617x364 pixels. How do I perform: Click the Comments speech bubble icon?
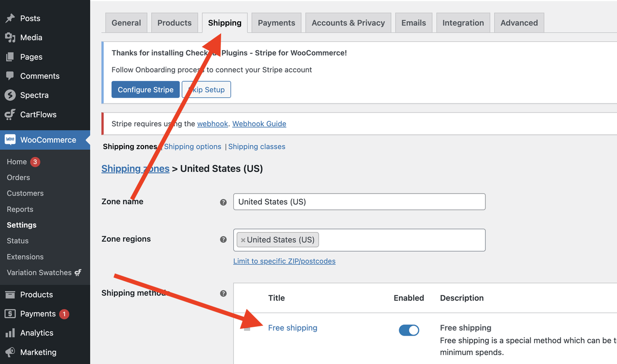click(x=10, y=76)
